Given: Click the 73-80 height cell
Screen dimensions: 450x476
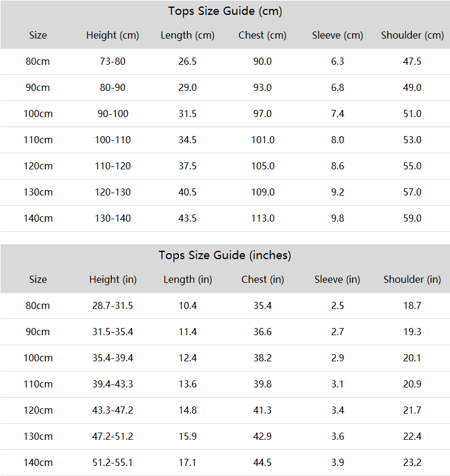Looking at the screenshot, I should [113, 62].
